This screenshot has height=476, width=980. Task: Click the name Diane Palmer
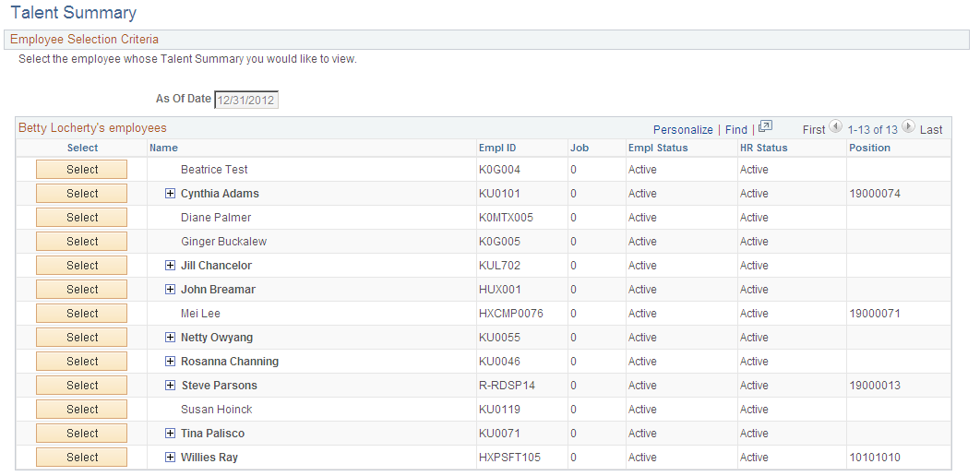216,218
